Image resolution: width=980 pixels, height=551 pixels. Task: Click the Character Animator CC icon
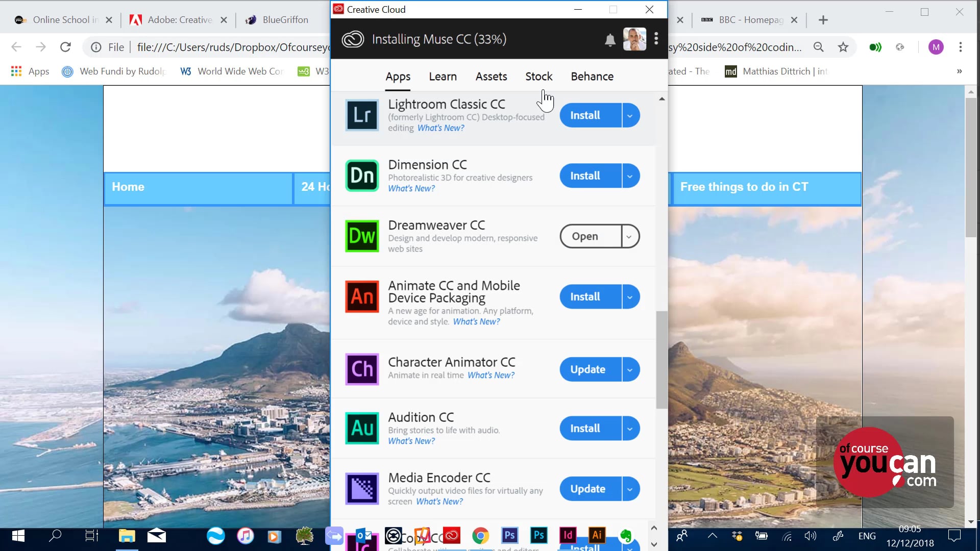tap(362, 369)
